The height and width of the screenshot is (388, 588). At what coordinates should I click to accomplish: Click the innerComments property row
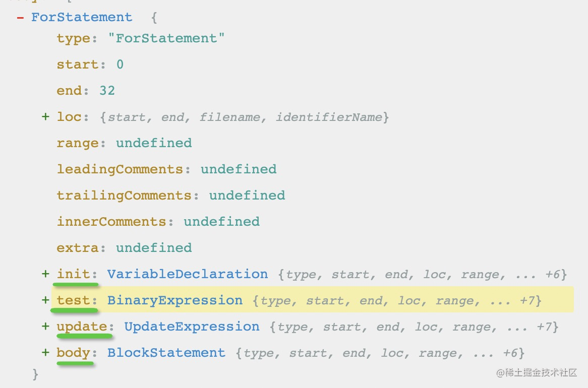coord(158,222)
